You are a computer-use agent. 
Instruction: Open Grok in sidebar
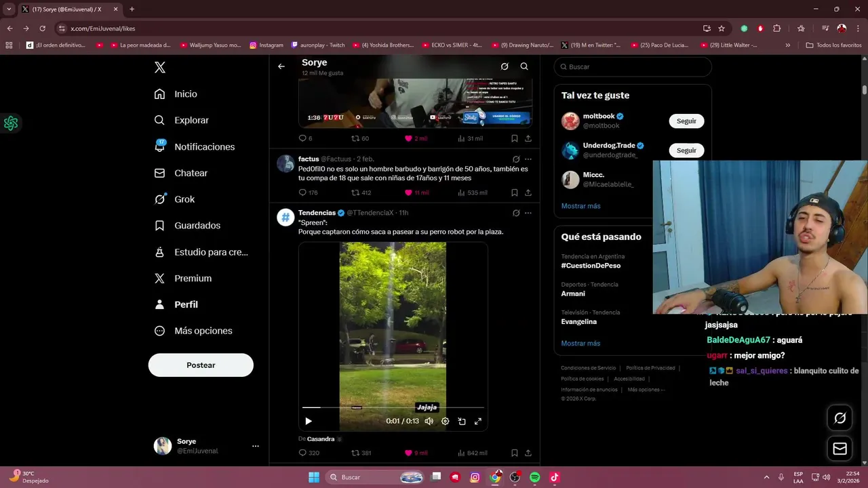(x=174, y=199)
